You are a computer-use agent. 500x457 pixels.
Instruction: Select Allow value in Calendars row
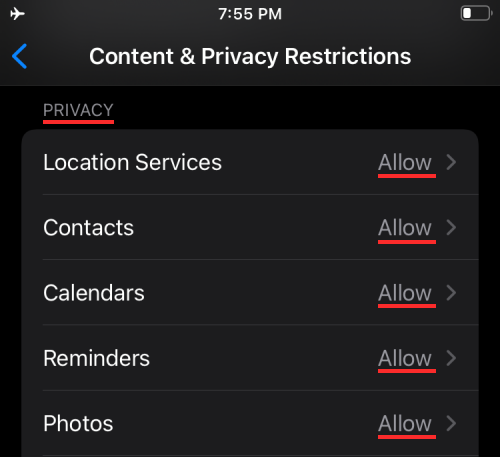click(x=405, y=293)
